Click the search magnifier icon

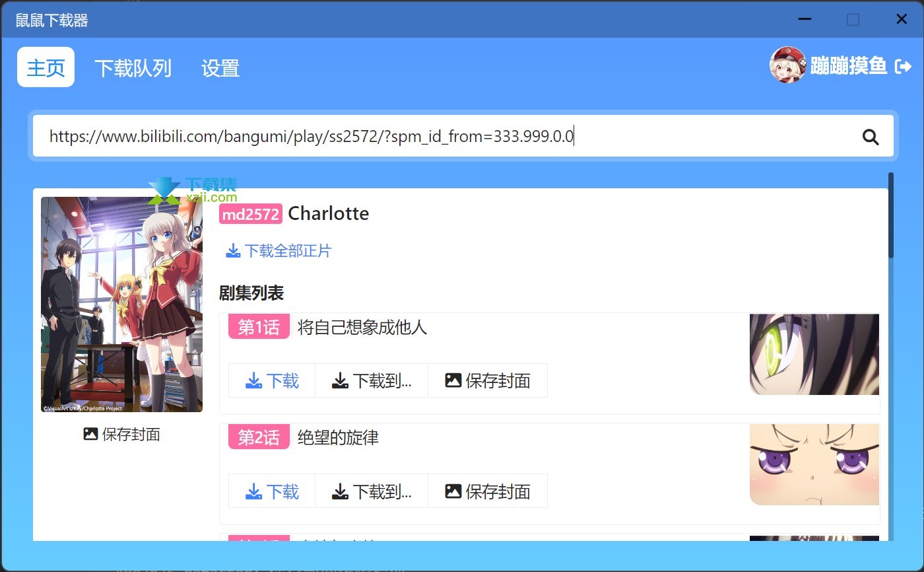coord(871,137)
